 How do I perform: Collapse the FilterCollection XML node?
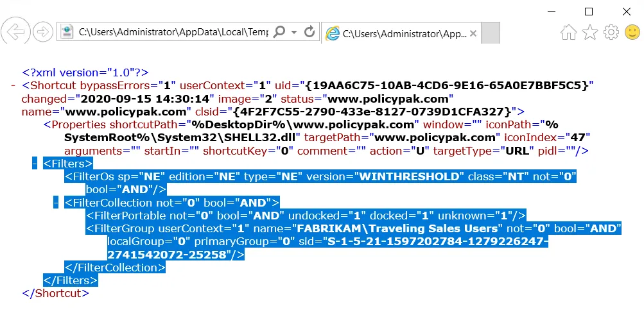click(x=56, y=203)
